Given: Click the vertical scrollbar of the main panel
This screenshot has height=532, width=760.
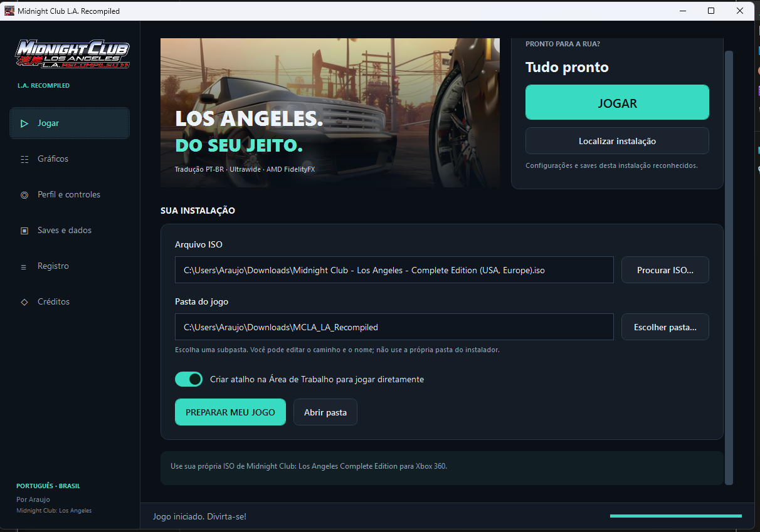Looking at the screenshot, I should [x=729, y=268].
